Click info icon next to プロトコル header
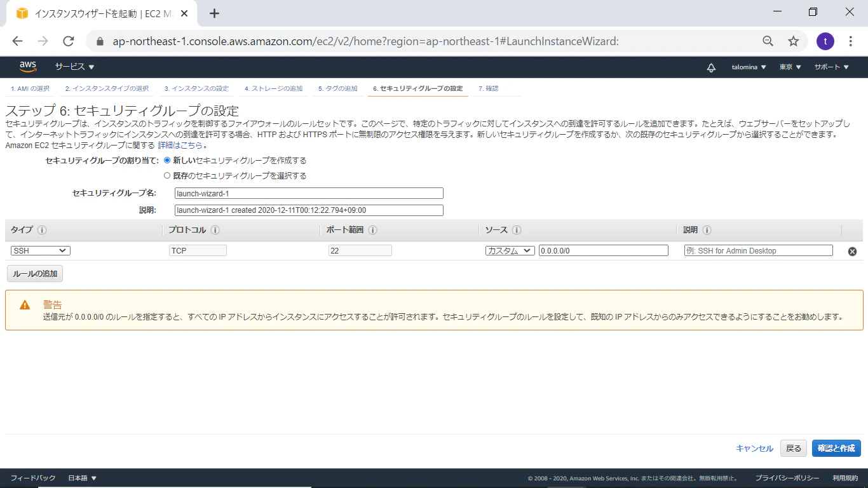This screenshot has height=488, width=868. pos(215,230)
